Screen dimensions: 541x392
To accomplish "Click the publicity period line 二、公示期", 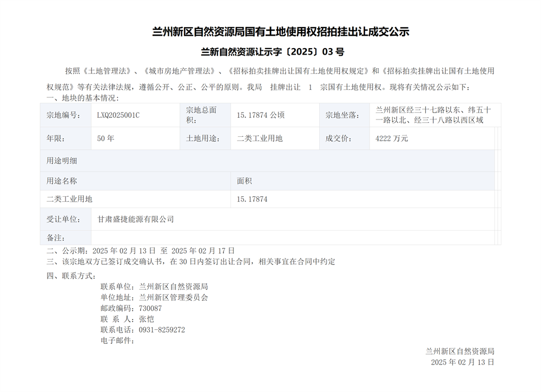I will coord(141,251).
